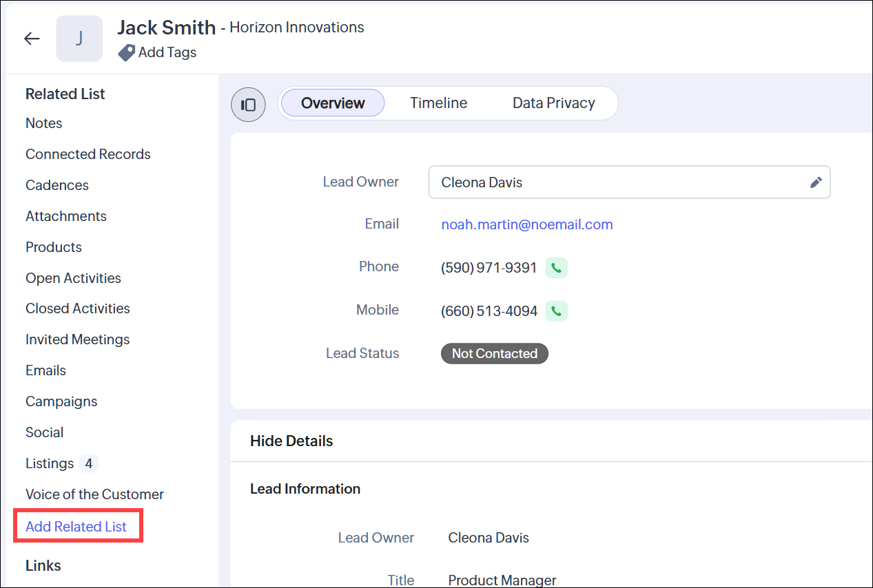Open the noah.martin@noemail.com email link
Screen dimensions: 873x588
pos(526,224)
